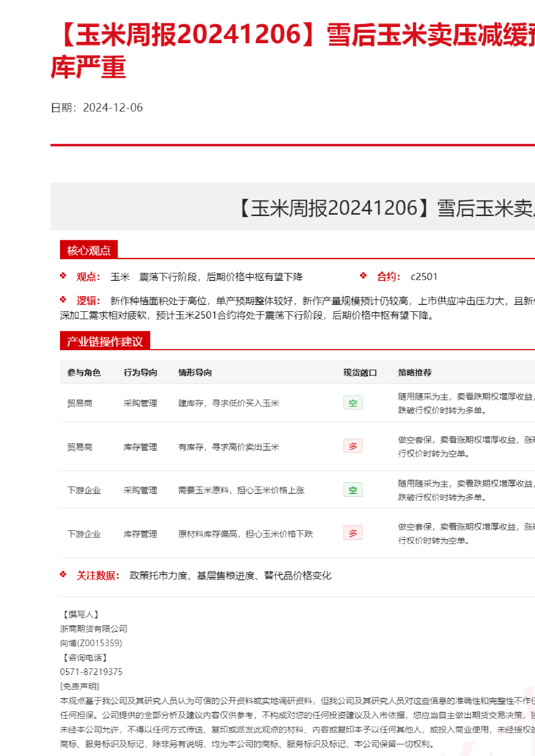
Task: Click the 策略推荐 column header
Action: pos(415,372)
